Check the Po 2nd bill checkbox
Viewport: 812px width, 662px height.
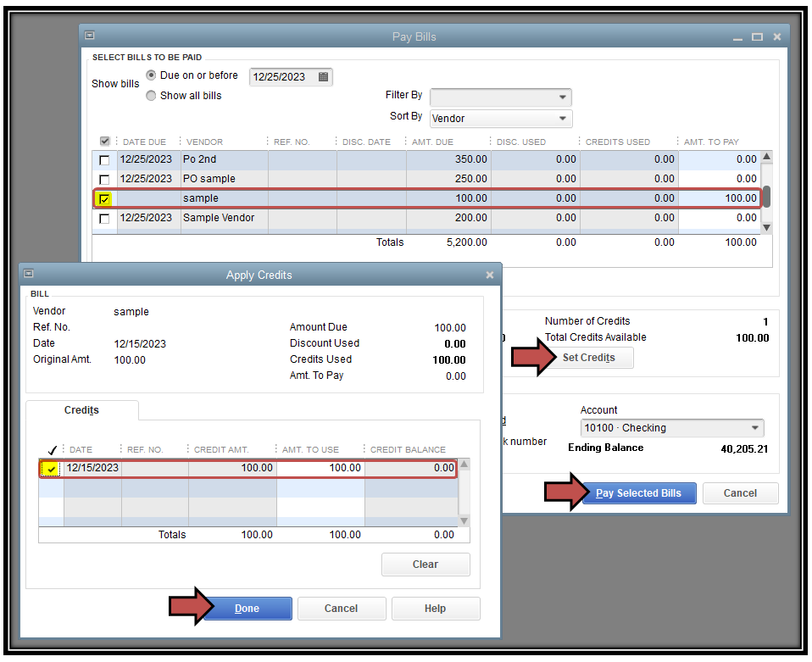pyautogui.click(x=104, y=160)
